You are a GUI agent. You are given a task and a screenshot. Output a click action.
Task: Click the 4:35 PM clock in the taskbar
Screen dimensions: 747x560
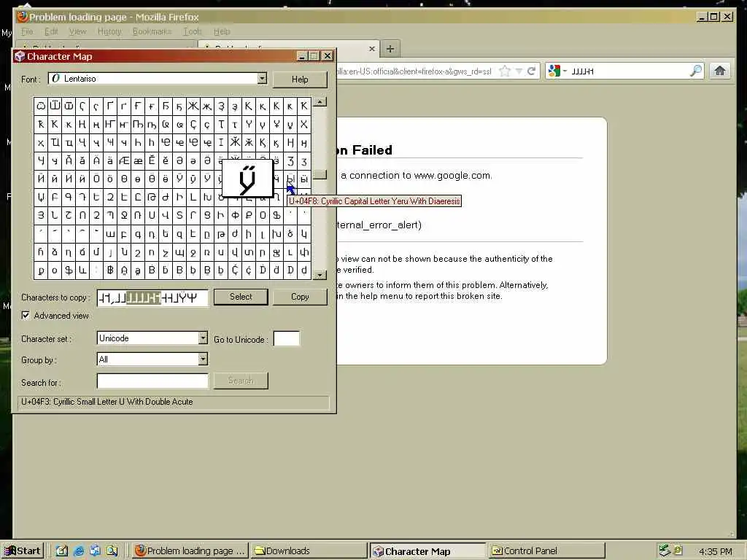click(716, 551)
